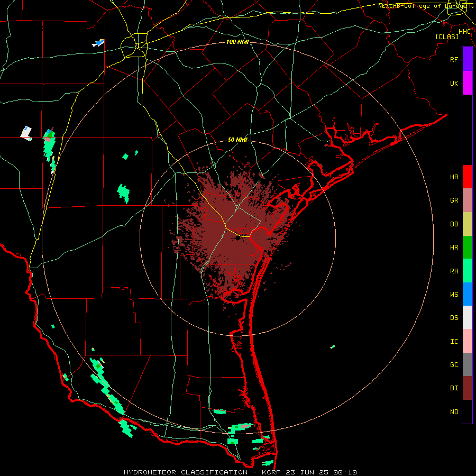
Task: Click the HA legend label
Action: pos(454,177)
